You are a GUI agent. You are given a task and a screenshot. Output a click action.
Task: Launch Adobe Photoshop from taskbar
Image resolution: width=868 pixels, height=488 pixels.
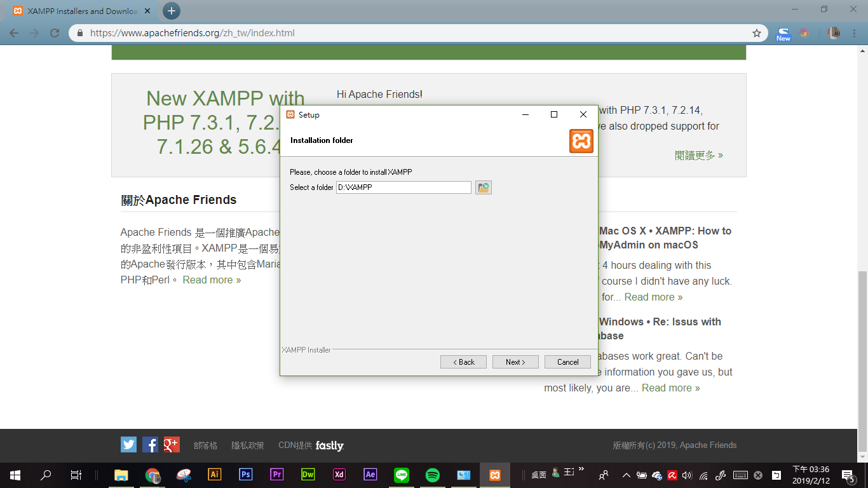point(245,475)
